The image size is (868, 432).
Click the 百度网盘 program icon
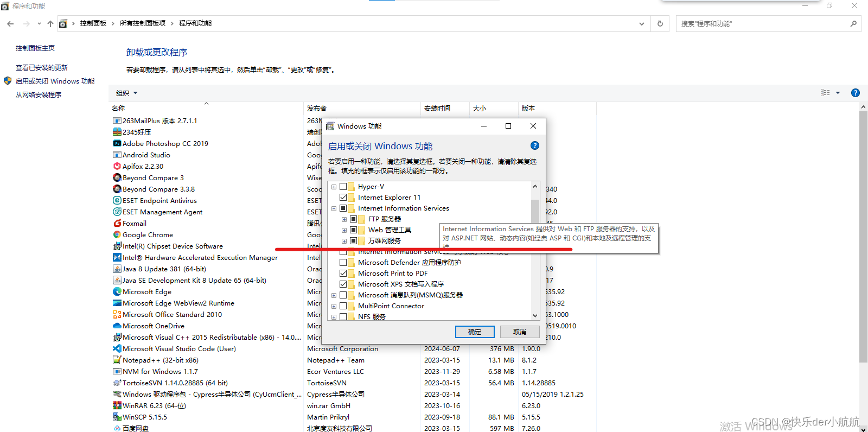click(117, 428)
